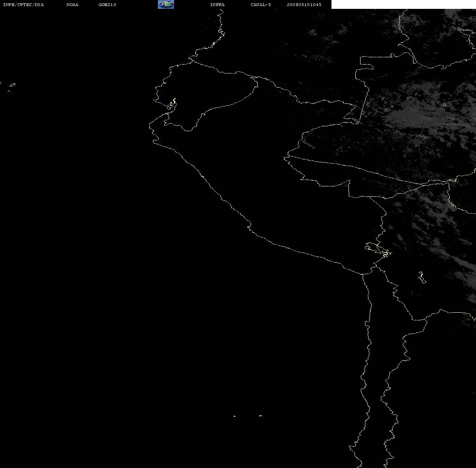
Task: Click the faint cloud streak near Peru-Brazil border
Action: (x=308, y=144)
